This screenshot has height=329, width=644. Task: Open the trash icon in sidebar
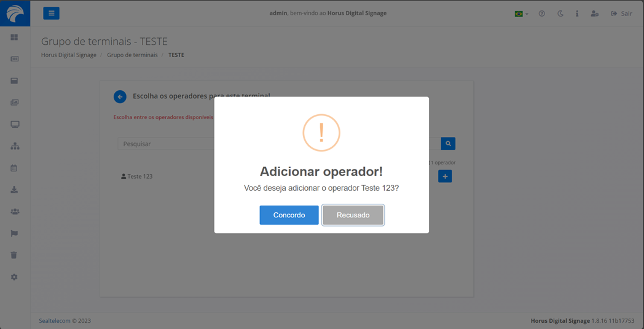(14, 255)
